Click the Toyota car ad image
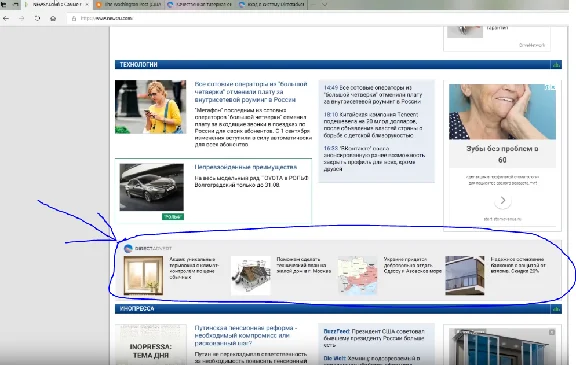This screenshot has width=576, height=365. (x=151, y=187)
